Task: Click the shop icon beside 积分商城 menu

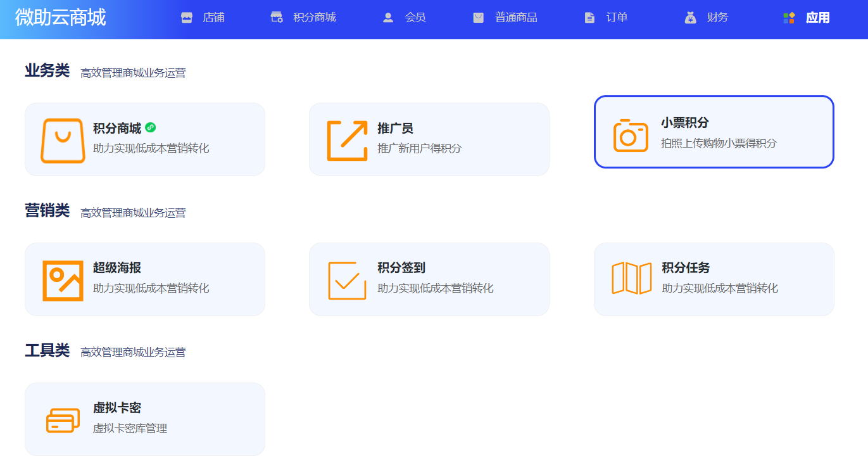Action: pos(277,17)
